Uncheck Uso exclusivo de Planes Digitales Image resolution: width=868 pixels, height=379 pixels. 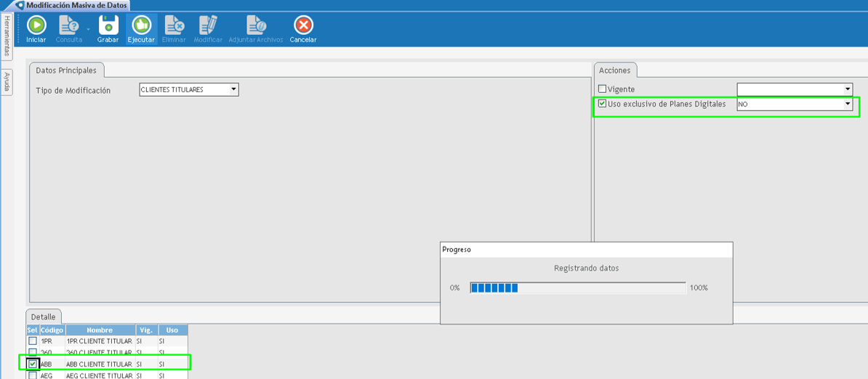[602, 103]
